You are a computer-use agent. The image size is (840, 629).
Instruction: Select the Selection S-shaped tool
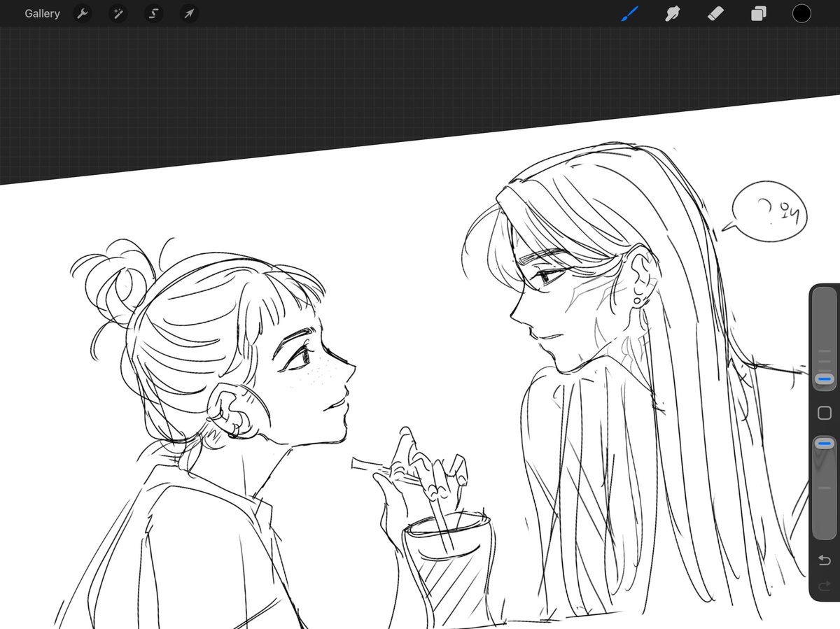[153, 13]
